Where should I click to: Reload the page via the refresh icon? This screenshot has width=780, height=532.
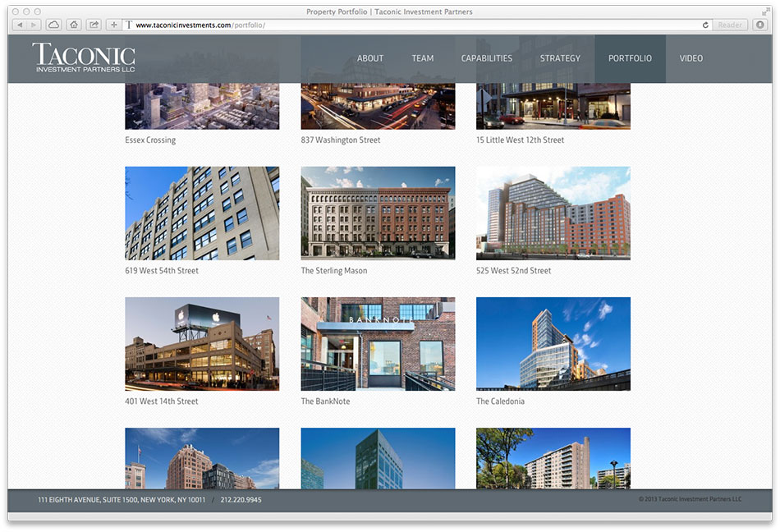tap(704, 25)
